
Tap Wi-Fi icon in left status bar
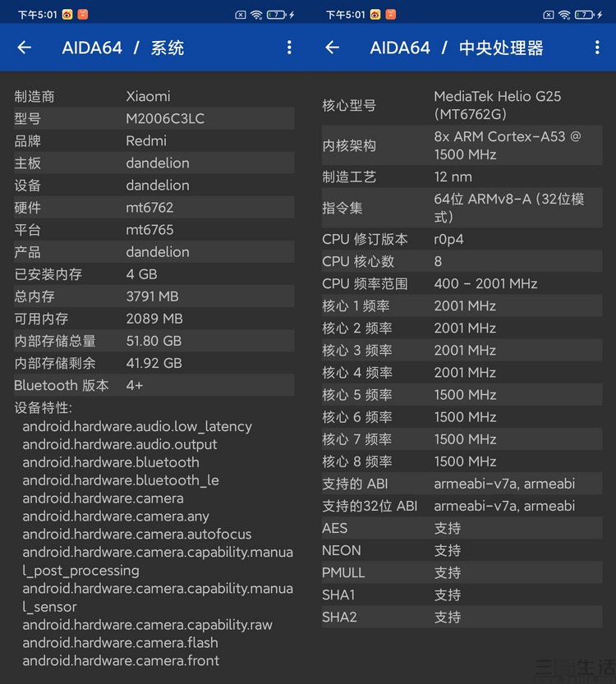point(256,15)
